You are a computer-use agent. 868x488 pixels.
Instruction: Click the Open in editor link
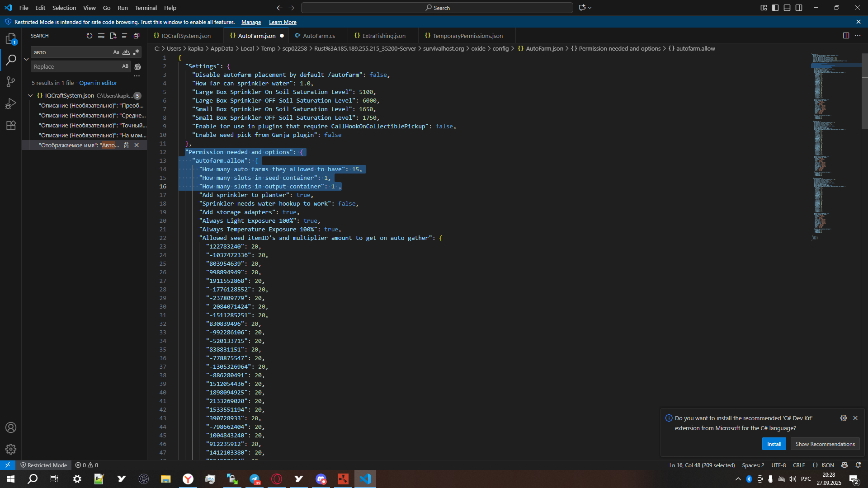pyautogui.click(x=98, y=83)
